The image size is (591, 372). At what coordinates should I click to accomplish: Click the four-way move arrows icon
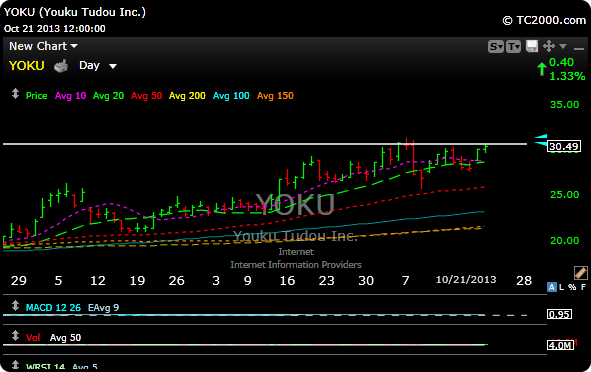549,46
